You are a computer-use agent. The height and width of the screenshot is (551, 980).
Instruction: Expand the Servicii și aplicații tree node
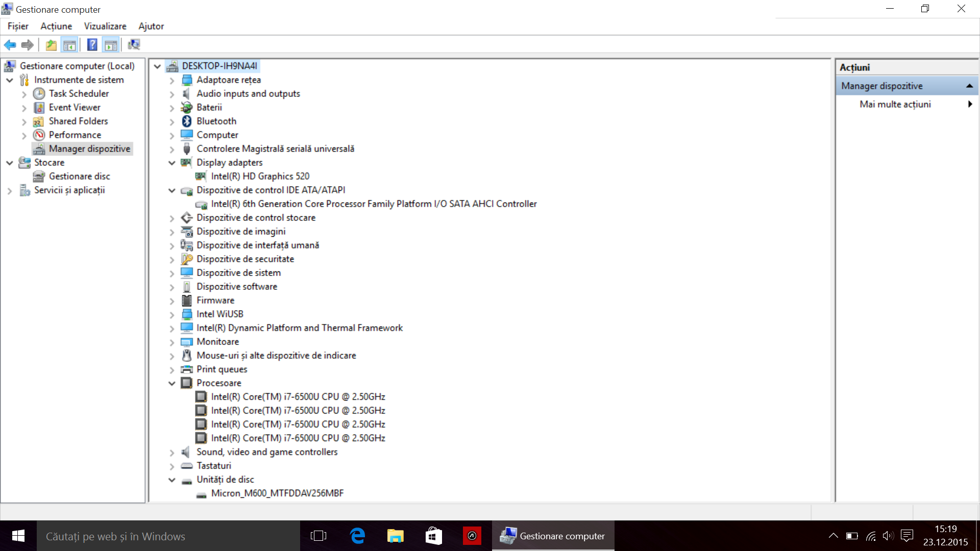click(x=10, y=190)
